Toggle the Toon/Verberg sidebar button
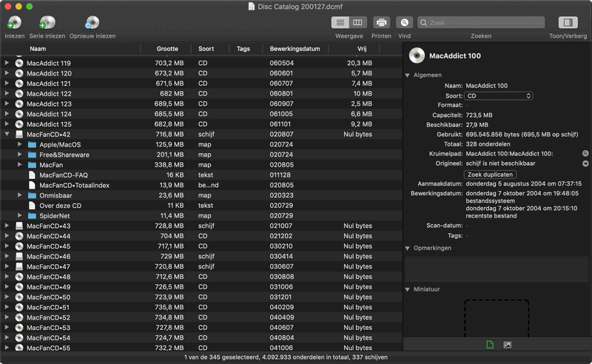Image resolution: width=592 pixels, height=364 pixels. pos(568,23)
